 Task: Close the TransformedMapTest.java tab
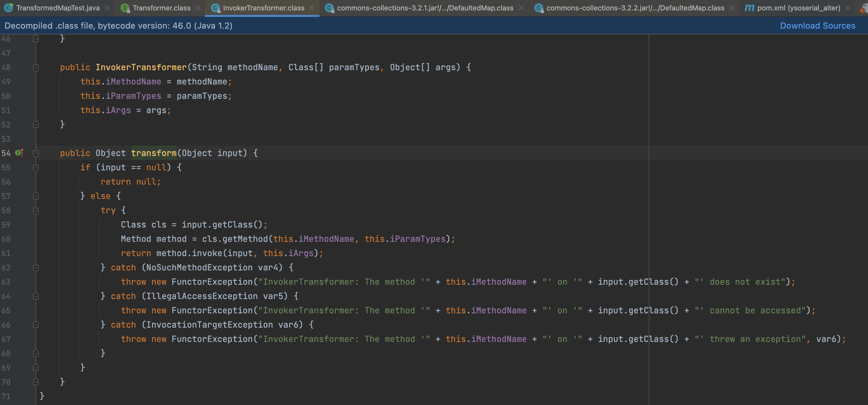pyautogui.click(x=107, y=8)
